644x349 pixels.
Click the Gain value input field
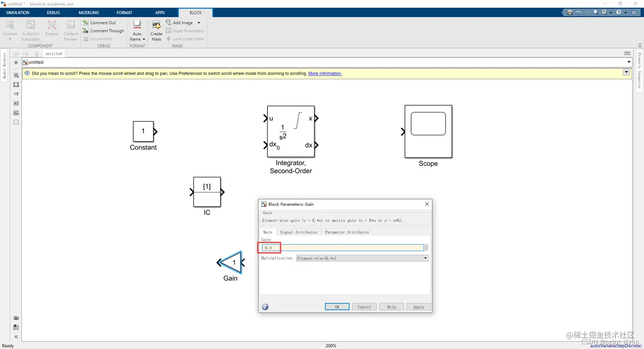click(x=343, y=248)
